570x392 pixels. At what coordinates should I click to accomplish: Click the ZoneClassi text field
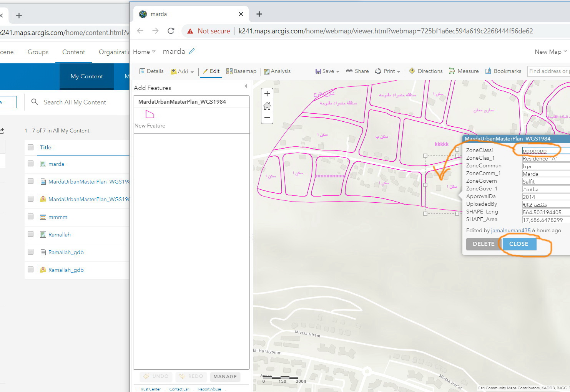point(545,151)
